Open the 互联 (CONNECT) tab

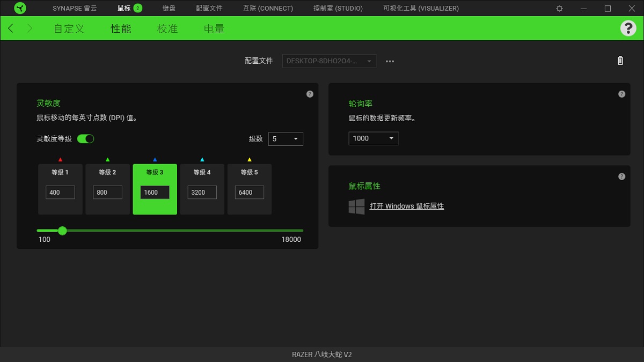coord(268,9)
